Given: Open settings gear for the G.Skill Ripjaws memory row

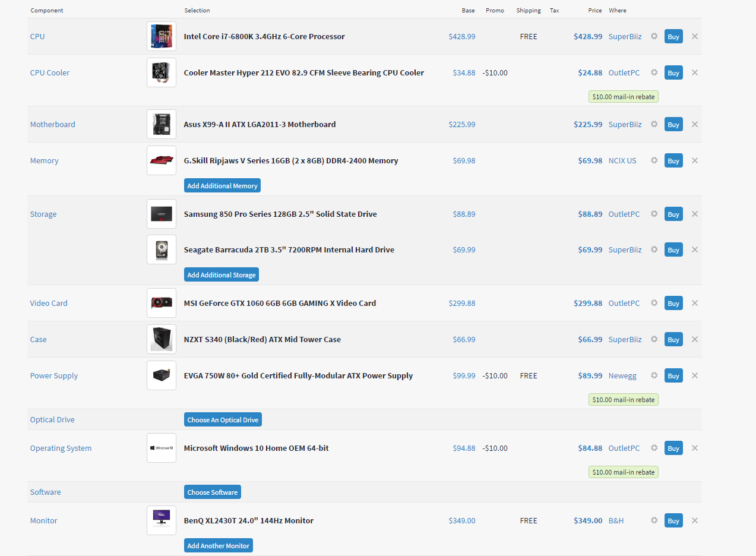Looking at the screenshot, I should pyautogui.click(x=654, y=160).
